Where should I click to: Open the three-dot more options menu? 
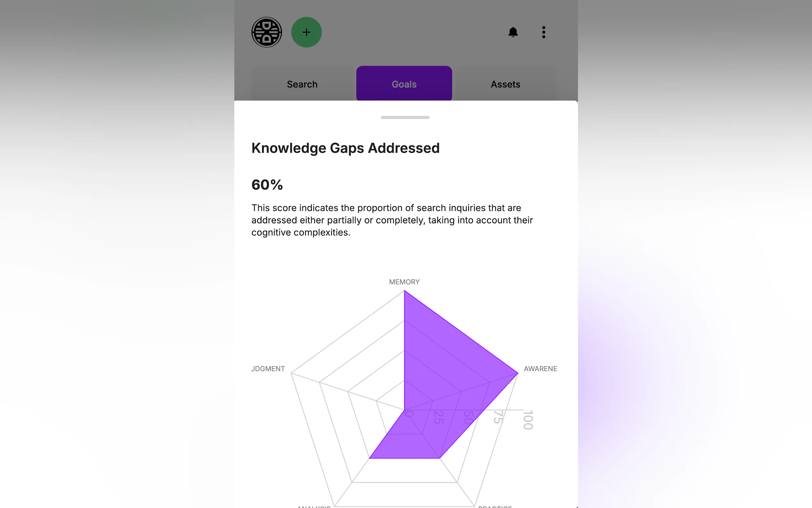(x=543, y=32)
